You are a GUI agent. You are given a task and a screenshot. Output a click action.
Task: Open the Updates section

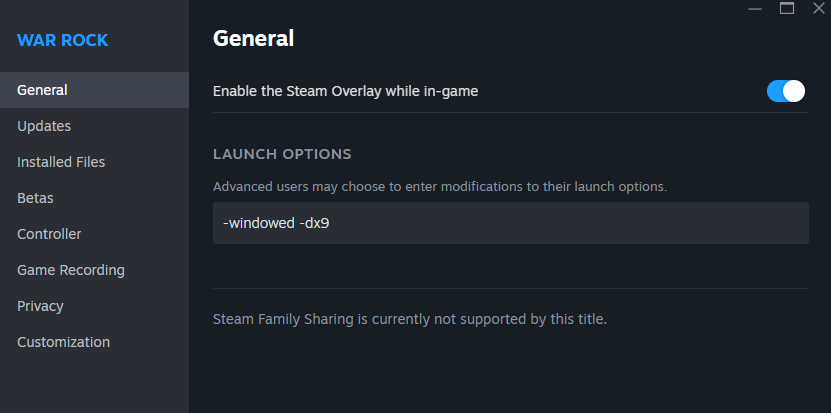tap(44, 126)
